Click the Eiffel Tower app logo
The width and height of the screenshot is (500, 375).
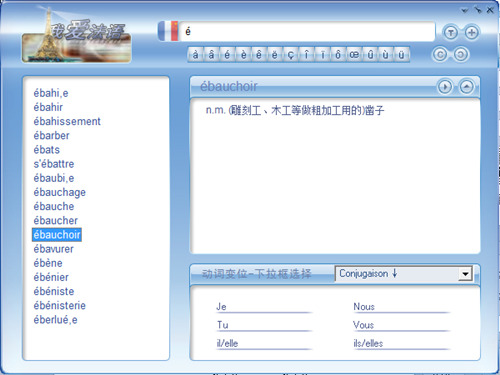[x=76, y=36]
